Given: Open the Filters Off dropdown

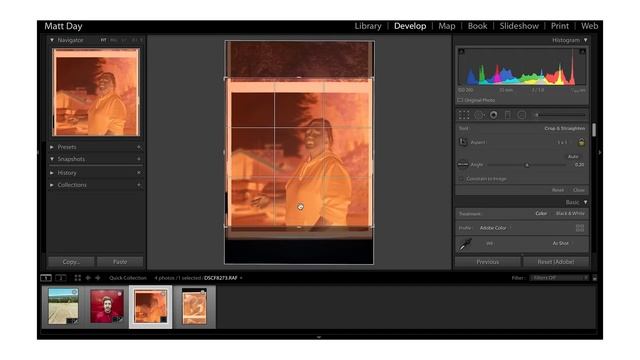Looking at the screenshot, I should pyautogui.click(x=560, y=278).
